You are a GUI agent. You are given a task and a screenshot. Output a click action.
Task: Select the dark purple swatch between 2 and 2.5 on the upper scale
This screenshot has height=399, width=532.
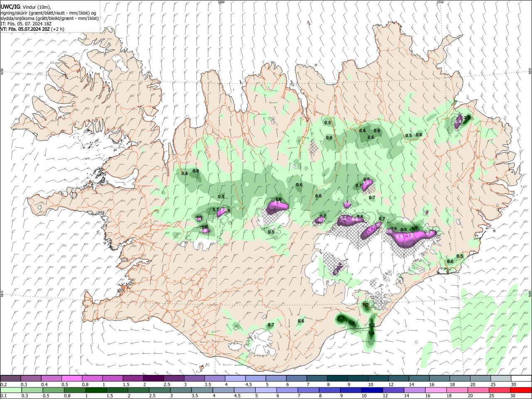(153, 379)
